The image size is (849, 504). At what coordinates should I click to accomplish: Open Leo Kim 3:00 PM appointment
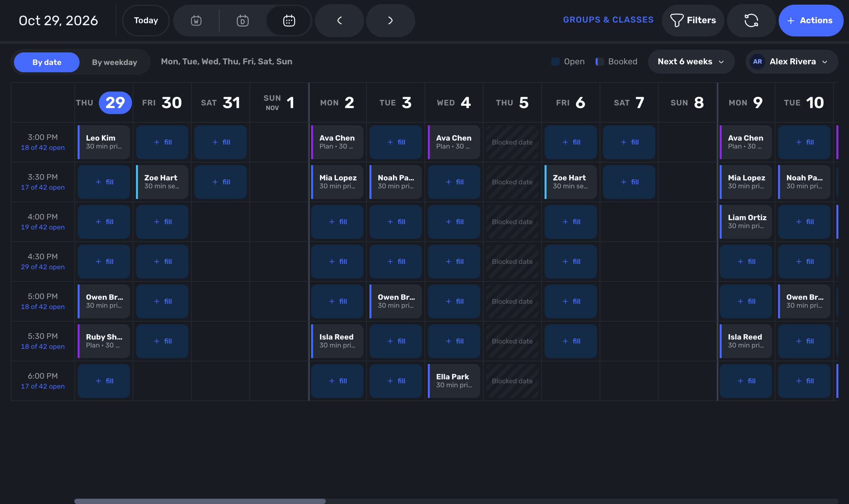pyautogui.click(x=103, y=142)
